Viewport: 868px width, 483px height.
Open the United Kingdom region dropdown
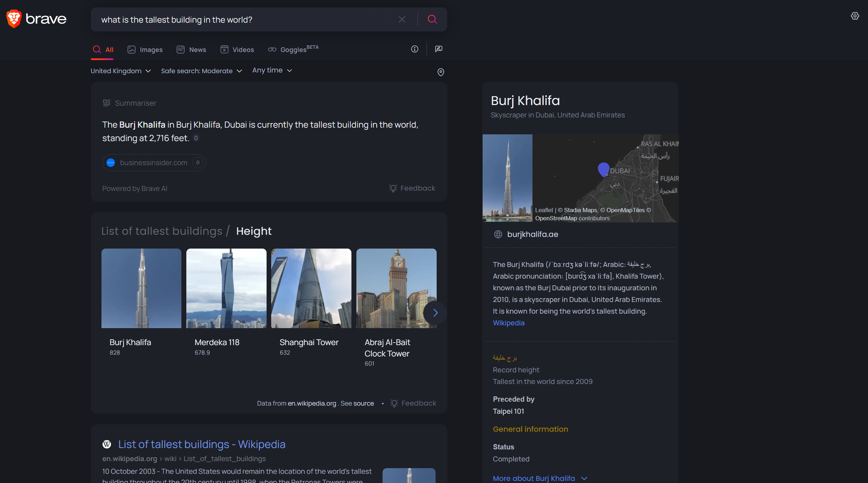121,71
